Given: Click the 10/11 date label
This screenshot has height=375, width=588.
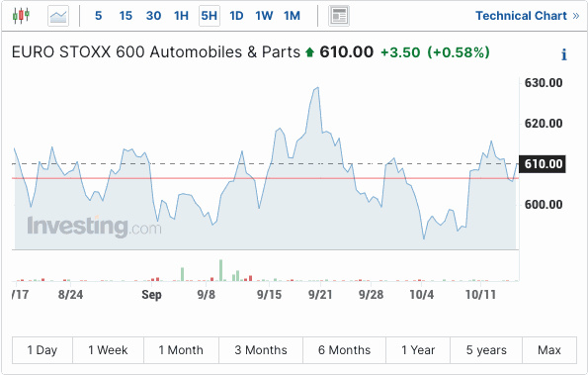Looking at the screenshot, I should tap(480, 295).
